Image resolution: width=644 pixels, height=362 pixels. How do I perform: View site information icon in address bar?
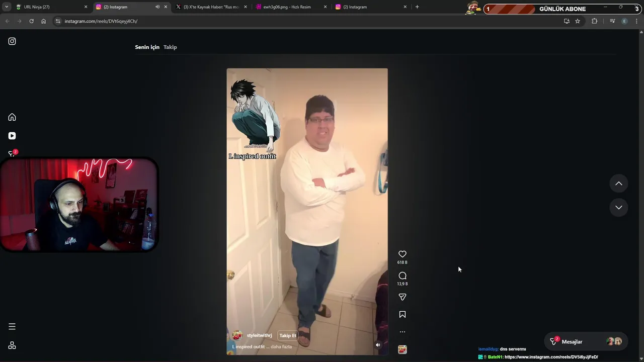58,21
